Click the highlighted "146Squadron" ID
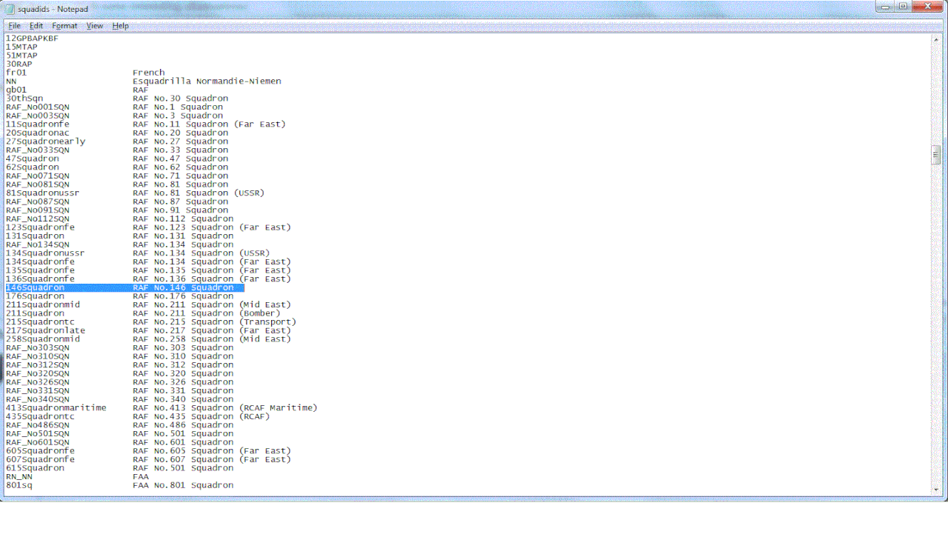This screenshot has width=948, height=560. (x=35, y=287)
